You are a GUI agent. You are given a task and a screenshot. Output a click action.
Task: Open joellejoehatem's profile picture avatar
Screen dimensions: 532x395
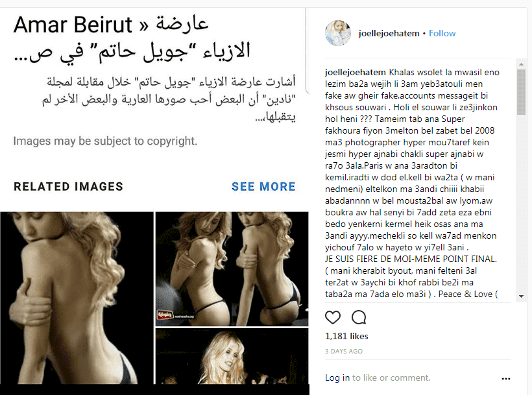(338, 33)
